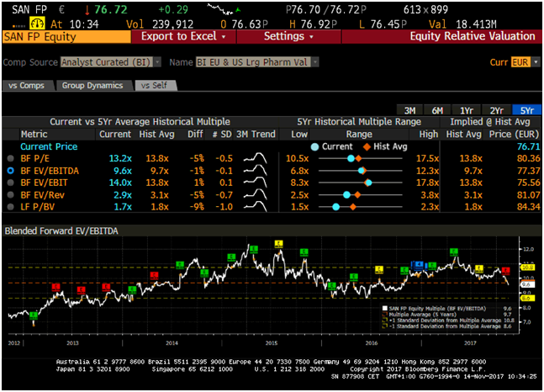Click the SAN FP Equity orange ticker field
Screen dimensions: 544x392
pyautogui.click(x=66, y=36)
